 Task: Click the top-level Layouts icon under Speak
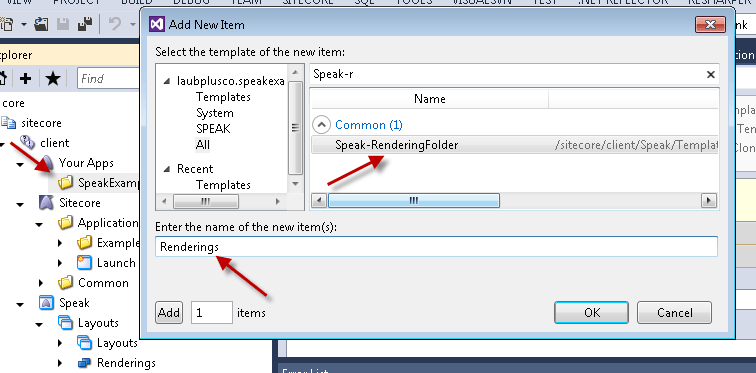[x=65, y=322]
